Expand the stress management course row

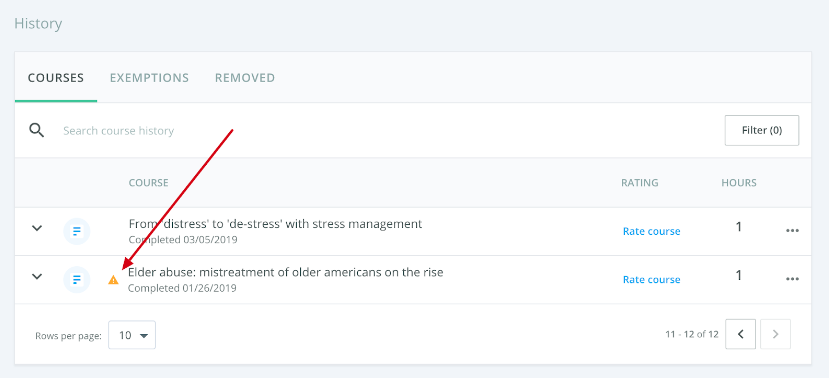click(36, 228)
